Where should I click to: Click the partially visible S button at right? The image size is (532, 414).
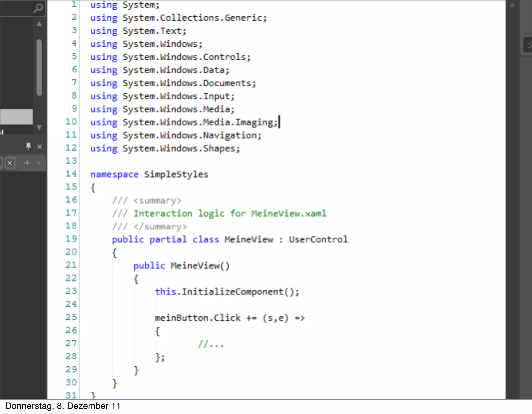click(528, 45)
